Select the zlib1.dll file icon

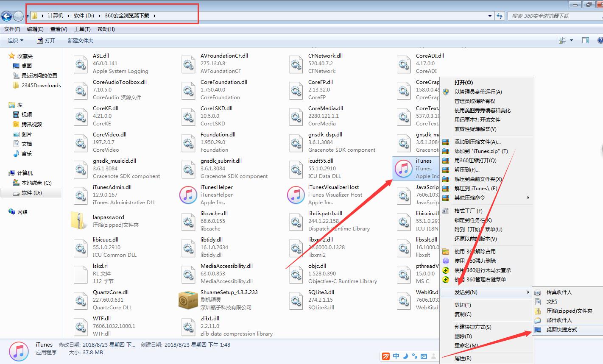(x=188, y=326)
